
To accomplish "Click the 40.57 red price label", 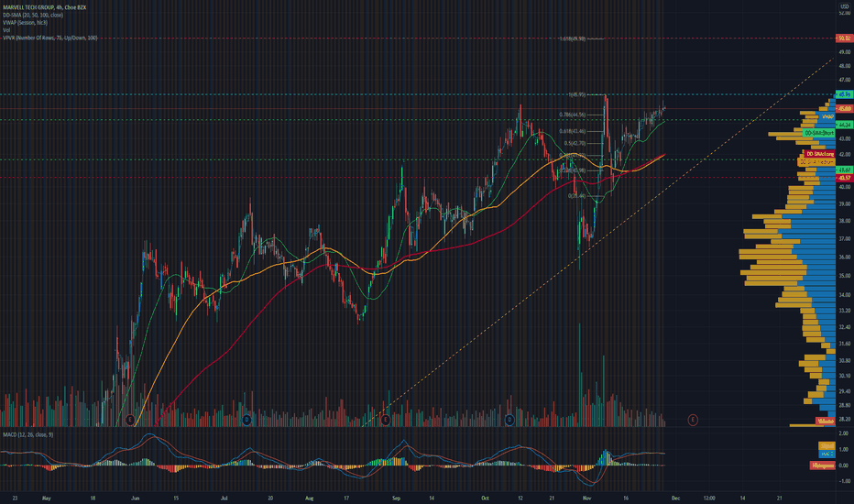I will [x=844, y=178].
